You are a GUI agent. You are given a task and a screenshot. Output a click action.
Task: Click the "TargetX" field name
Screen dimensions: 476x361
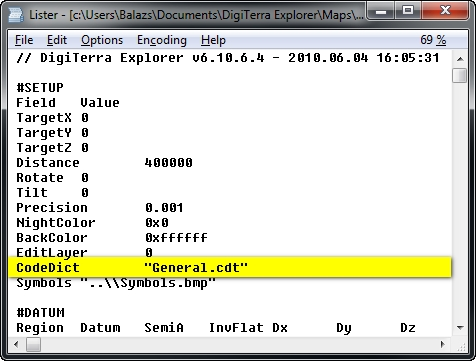click(44, 118)
